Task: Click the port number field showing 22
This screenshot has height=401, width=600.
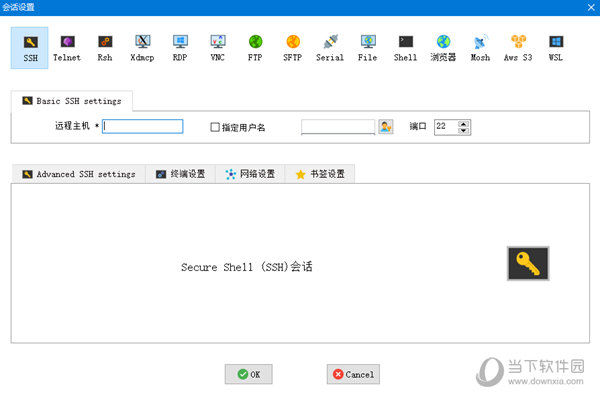Action: (x=446, y=127)
